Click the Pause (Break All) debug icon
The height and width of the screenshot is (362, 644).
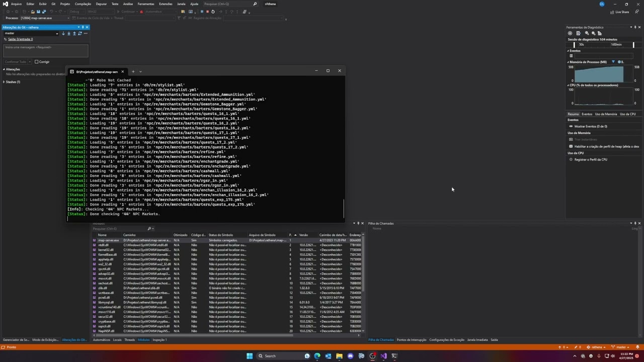click(202, 12)
